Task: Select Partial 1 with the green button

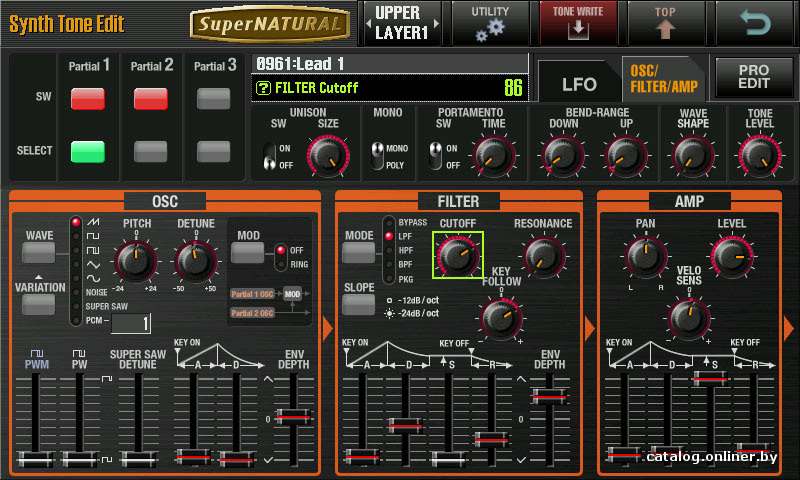Action: (x=88, y=152)
